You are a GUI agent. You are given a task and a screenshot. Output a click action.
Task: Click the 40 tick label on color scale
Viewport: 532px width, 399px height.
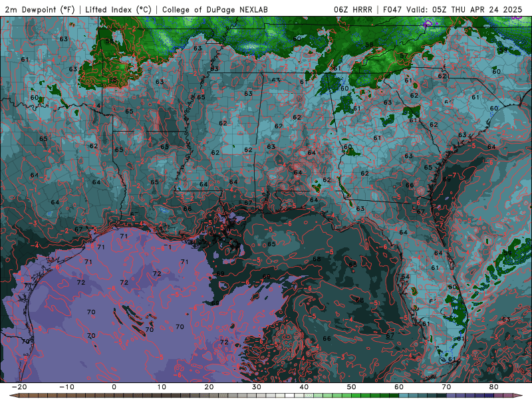pyautogui.click(x=304, y=387)
